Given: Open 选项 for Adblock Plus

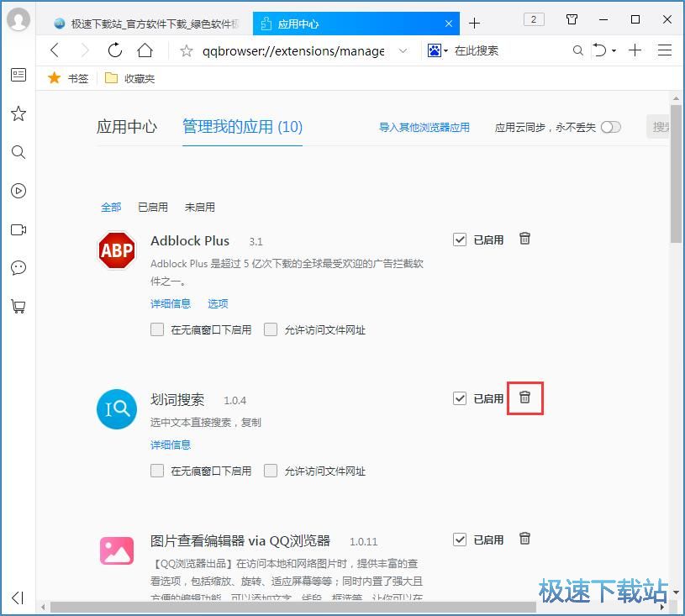Looking at the screenshot, I should 218,303.
